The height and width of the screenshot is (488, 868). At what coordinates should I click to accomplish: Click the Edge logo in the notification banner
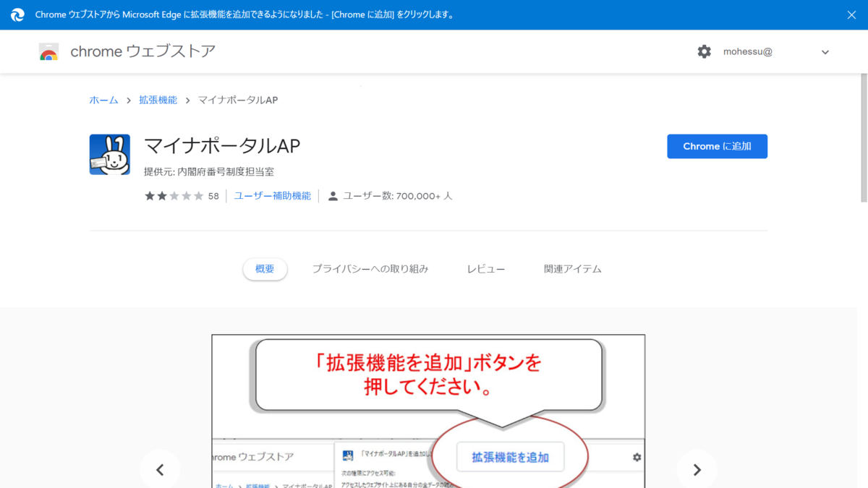tap(18, 14)
